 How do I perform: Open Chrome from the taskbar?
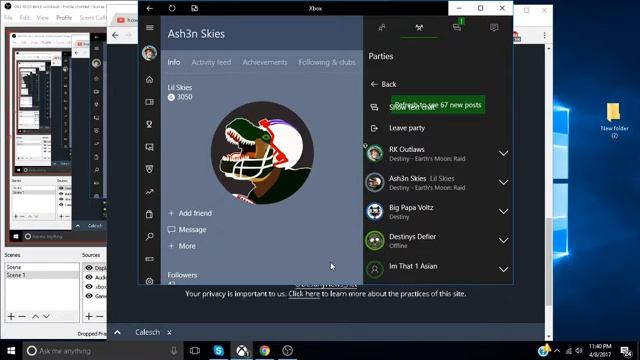point(264,350)
